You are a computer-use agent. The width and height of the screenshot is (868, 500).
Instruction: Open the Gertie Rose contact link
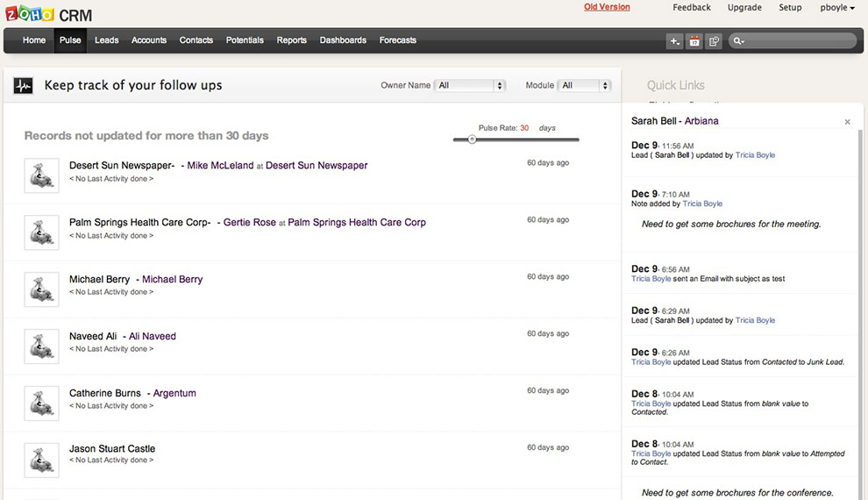tap(249, 223)
